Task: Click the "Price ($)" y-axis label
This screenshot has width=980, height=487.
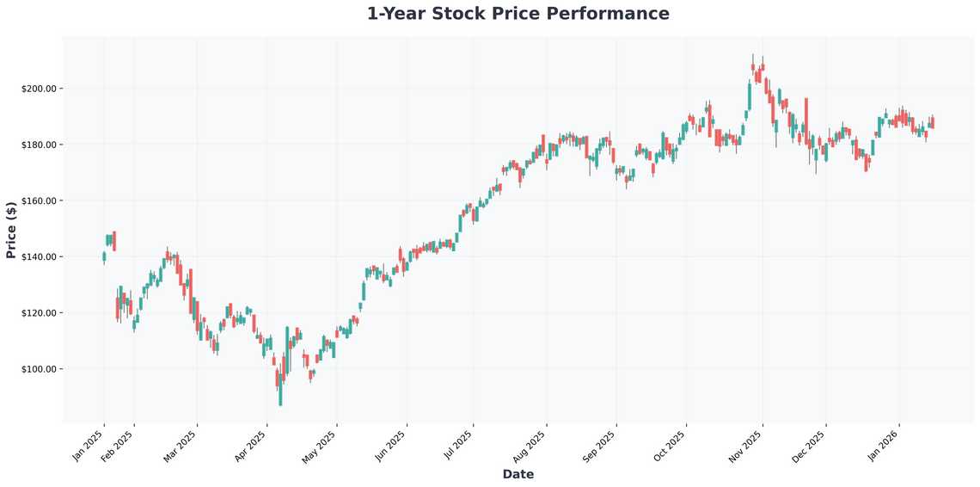Action: [x=11, y=228]
